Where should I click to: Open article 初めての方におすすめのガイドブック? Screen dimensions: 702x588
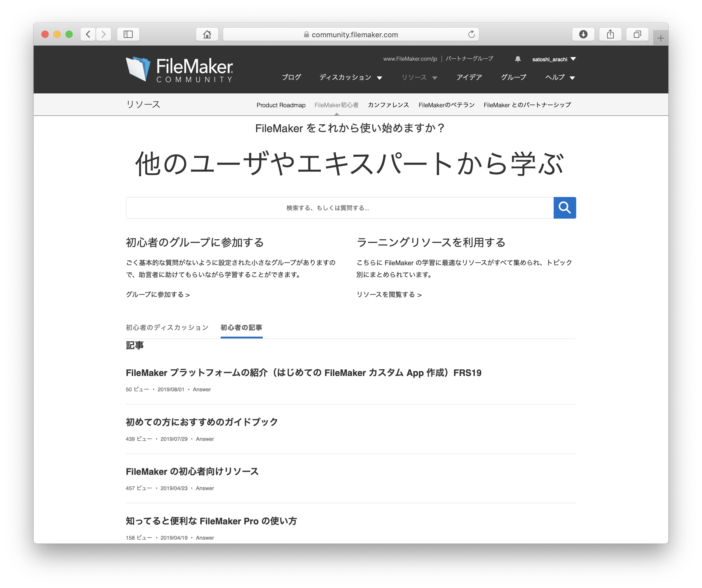[201, 422]
